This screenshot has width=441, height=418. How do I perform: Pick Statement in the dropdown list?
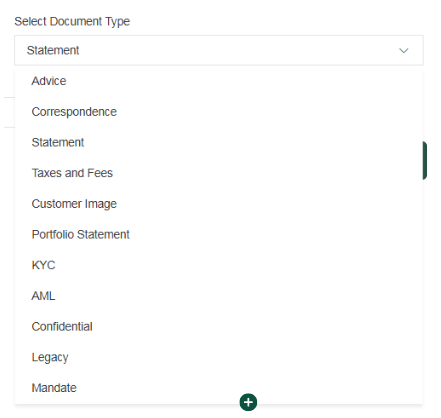tap(58, 142)
